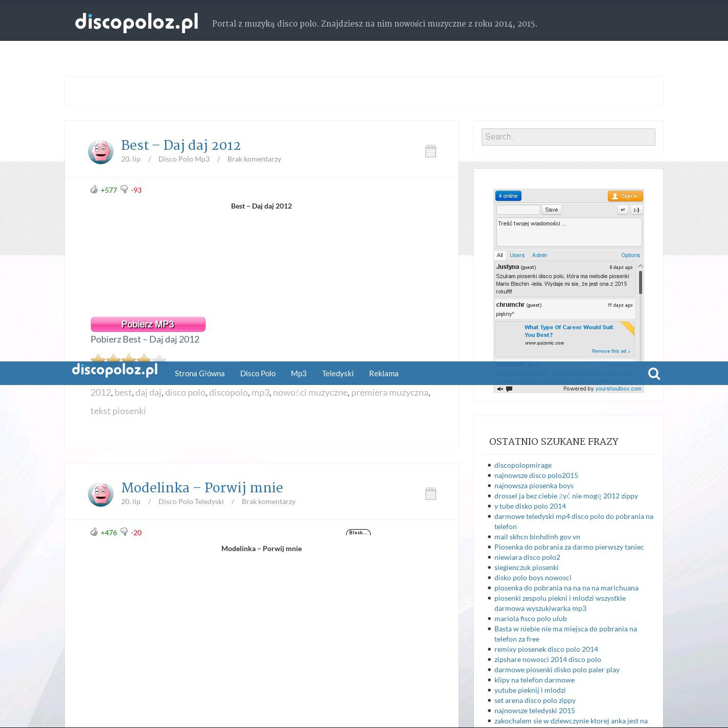Go to Strona Główna menu item

point(199,374)
